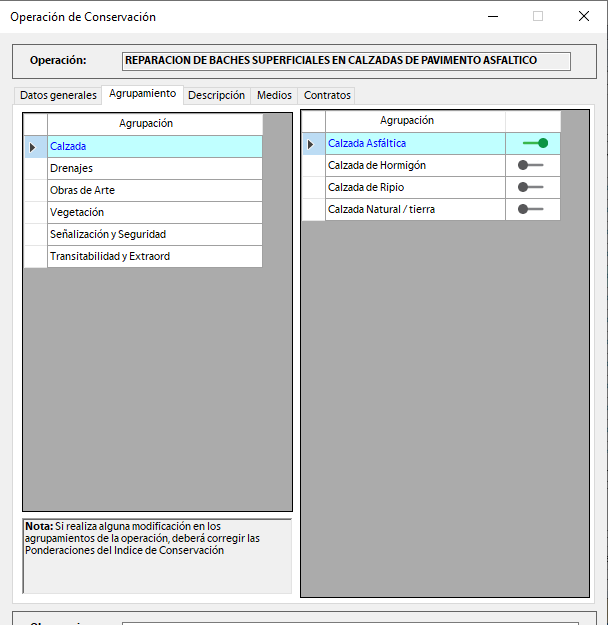608x625 pixels.
Task: Enable the Calzada de Hormigón toggle
Action: [x=530, y=165]
